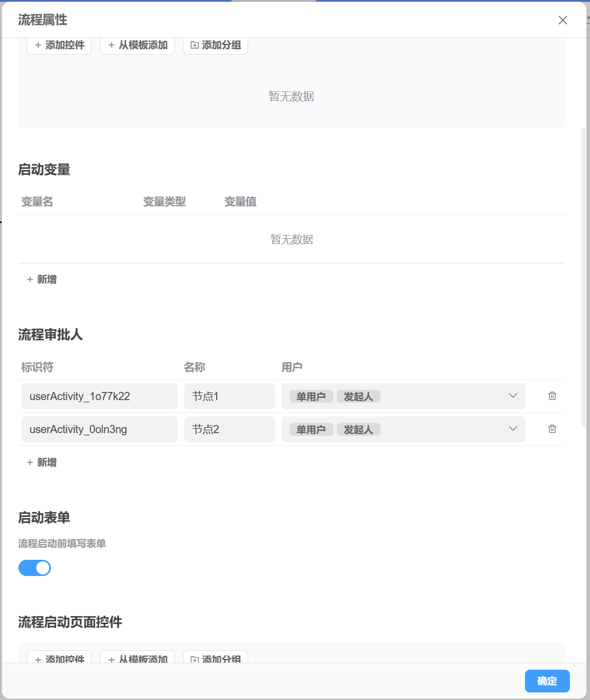Click the 节点1 name field
The image size is (590, 700).
pos(229,396)
